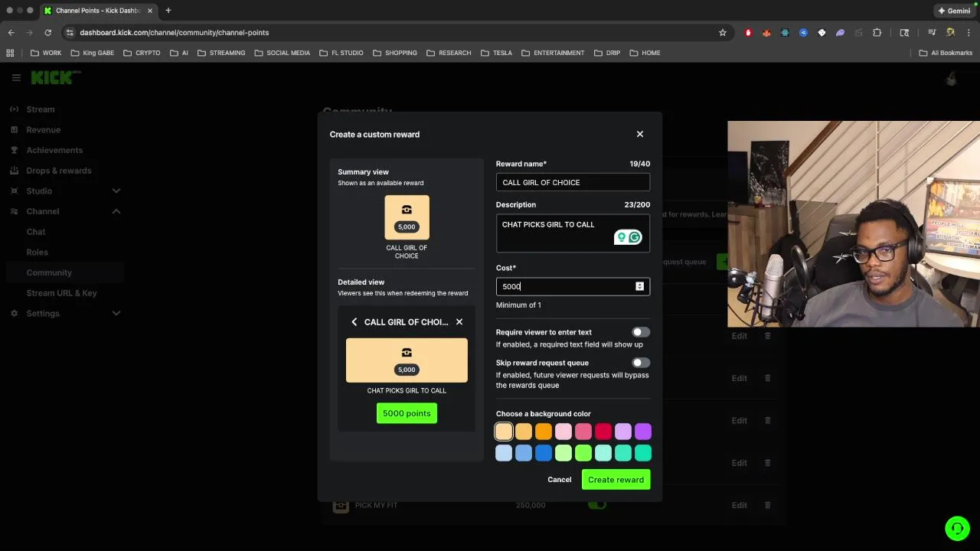Open Stream URL & Key in the sidebar
The width and height of the screenshot is (980, 551).
coord(61,293)
